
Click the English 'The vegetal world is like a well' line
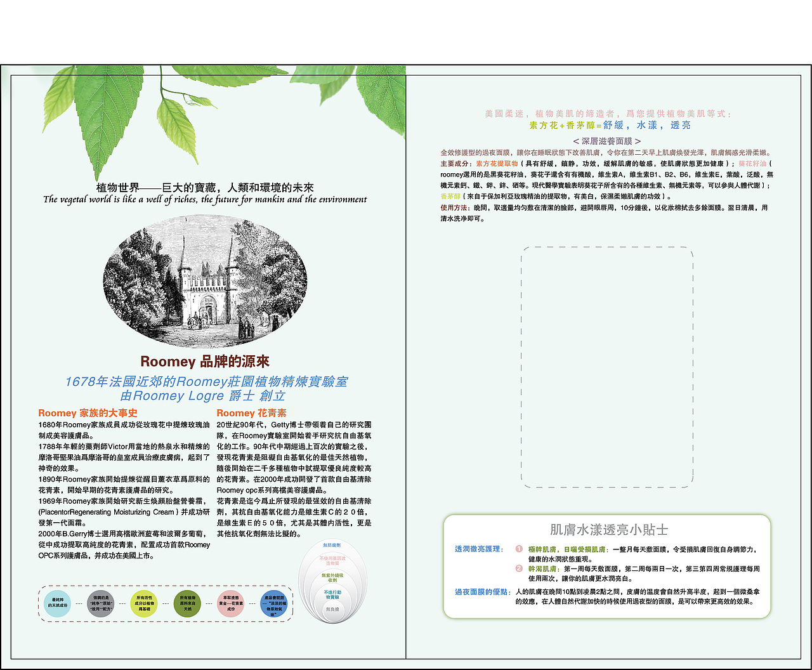205,199
